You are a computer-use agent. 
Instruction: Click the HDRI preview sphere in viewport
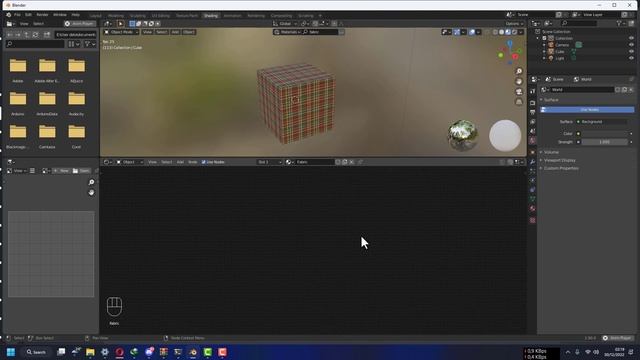pyautogui.click(x=462, y=135)
